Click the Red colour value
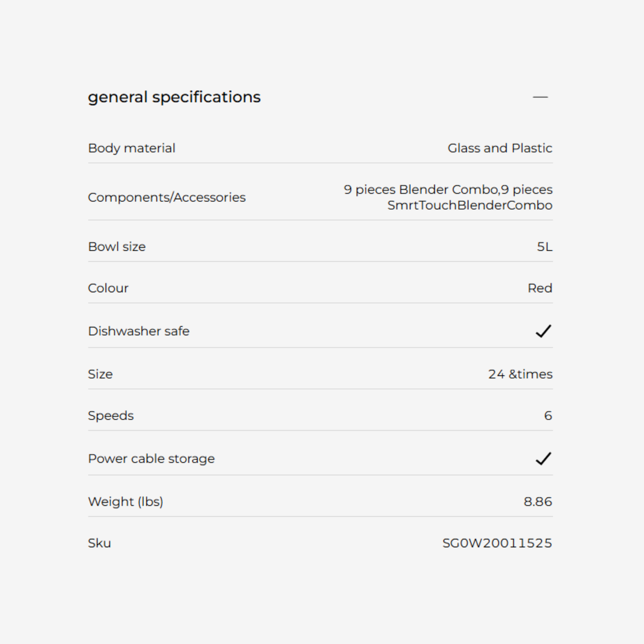 [x=540, y=288]
